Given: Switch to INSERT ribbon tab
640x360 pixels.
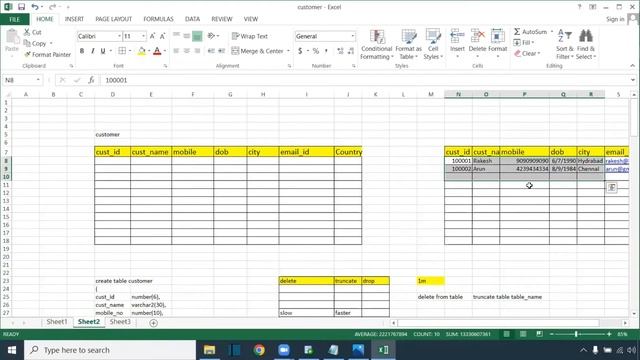Looking at the screenshot, I should pyautogui.click(x=74, y=19).
